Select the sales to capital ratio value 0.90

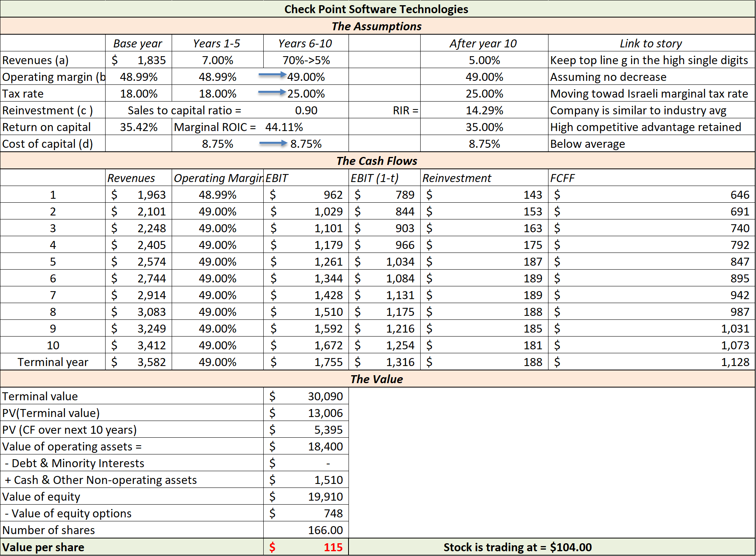(x=306, y=110)
